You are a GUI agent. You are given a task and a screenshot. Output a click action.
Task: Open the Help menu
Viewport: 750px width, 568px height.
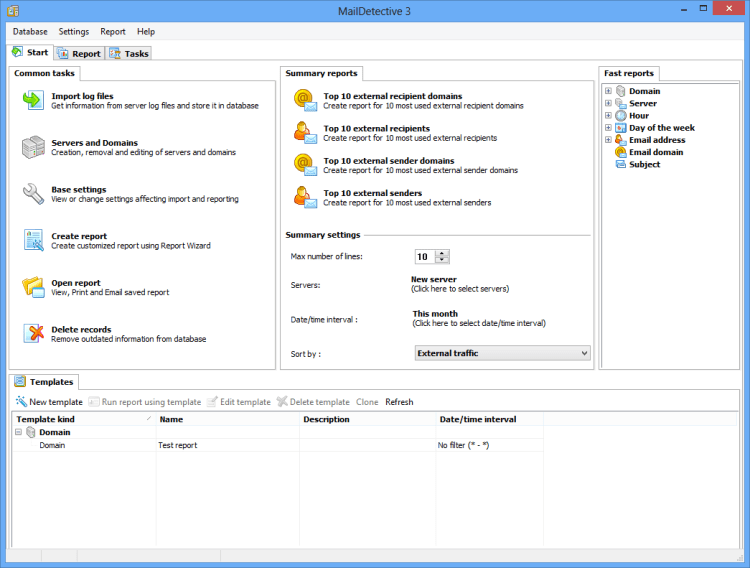(146, 32)
